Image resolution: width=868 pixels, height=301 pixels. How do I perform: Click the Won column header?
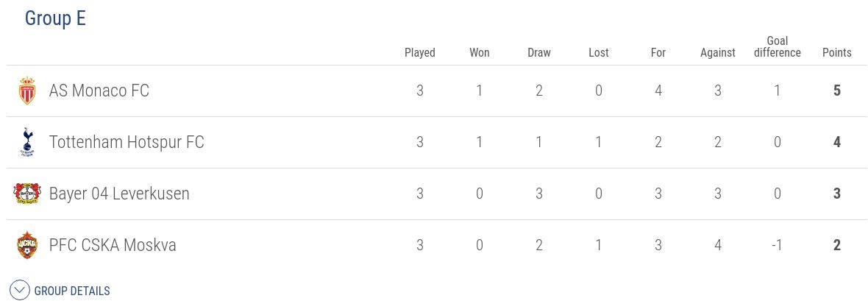(x=480, y=53)
